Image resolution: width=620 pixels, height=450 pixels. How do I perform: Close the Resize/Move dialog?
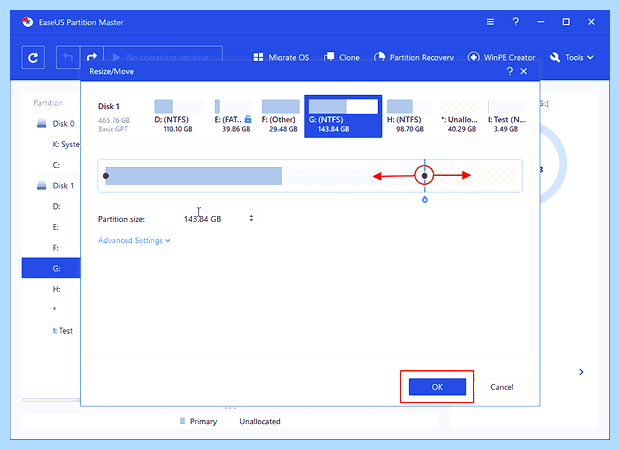click(x=524, y=71)
